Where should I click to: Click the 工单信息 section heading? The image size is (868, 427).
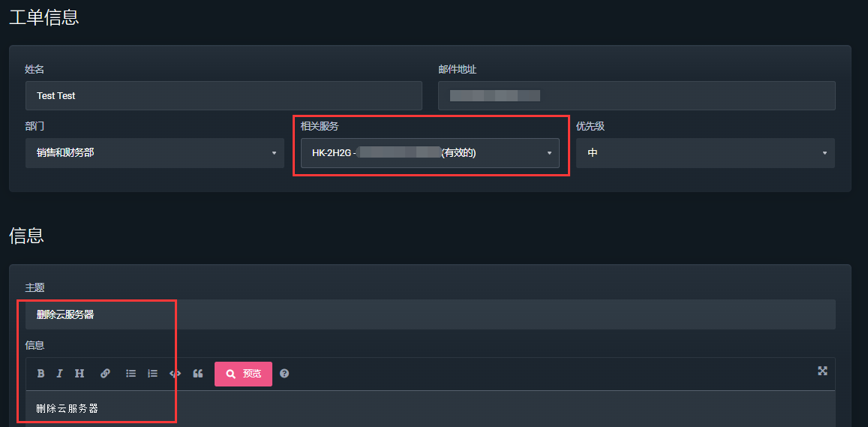pos(44,17)
